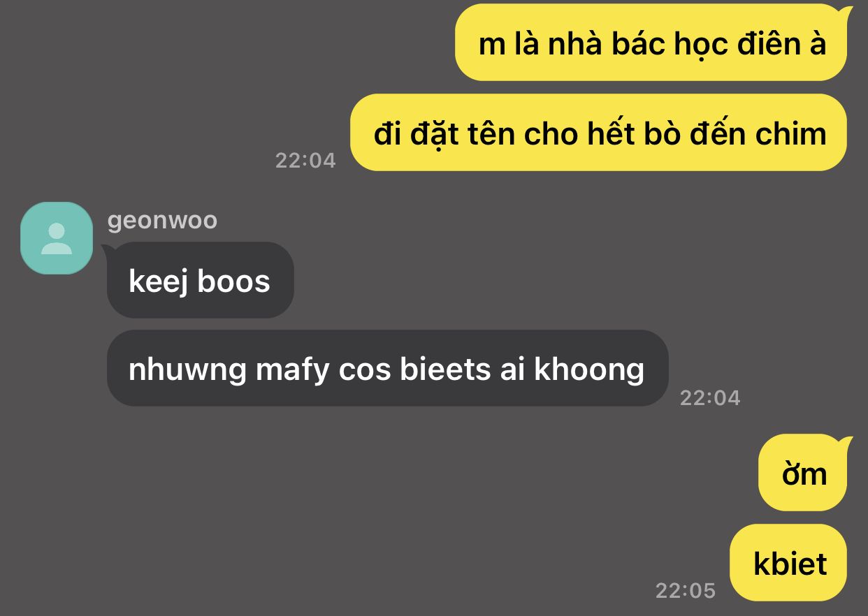Click the 22:05 timestamp beside "kbiet"
Viewport: 868px width, 616px height.
[686, 590]
